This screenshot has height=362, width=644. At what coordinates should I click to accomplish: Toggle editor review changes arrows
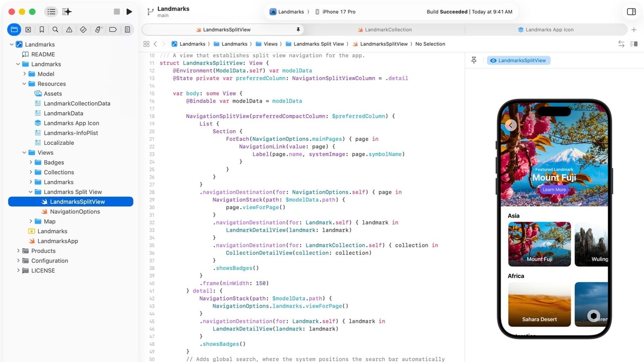coord(621,44)
